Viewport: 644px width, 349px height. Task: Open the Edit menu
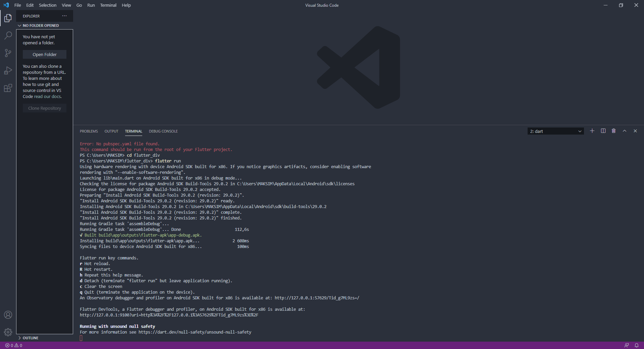(x=30, y=5)
